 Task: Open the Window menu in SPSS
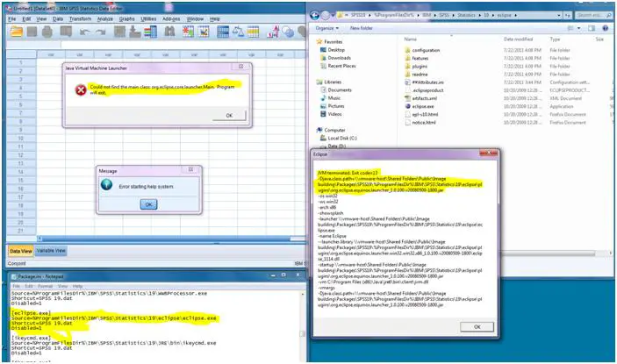[x=195, y=19]
